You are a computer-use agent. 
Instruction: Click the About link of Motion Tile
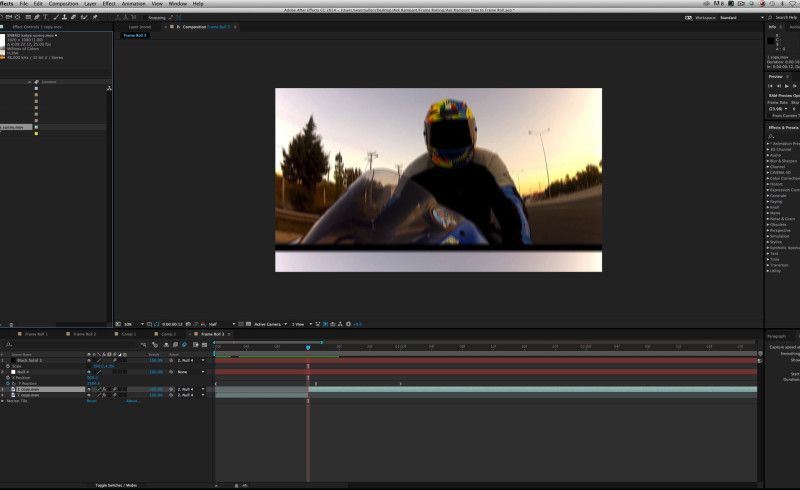tap(132, 401)
